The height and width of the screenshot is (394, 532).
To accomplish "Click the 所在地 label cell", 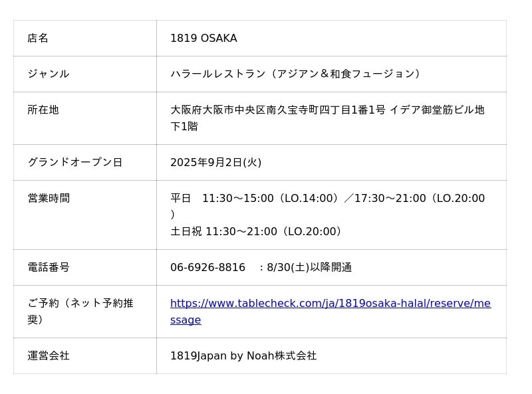I will [x=43, y=110].
